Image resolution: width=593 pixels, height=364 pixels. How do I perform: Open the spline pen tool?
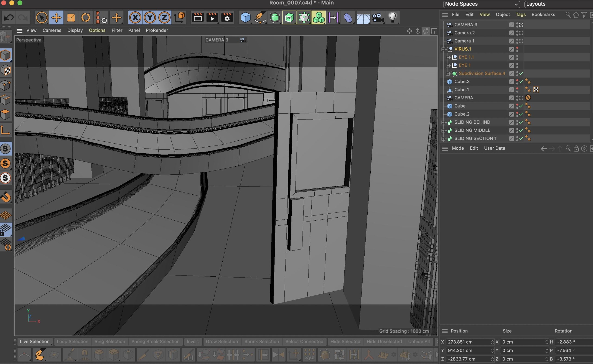tap(260, 18)
